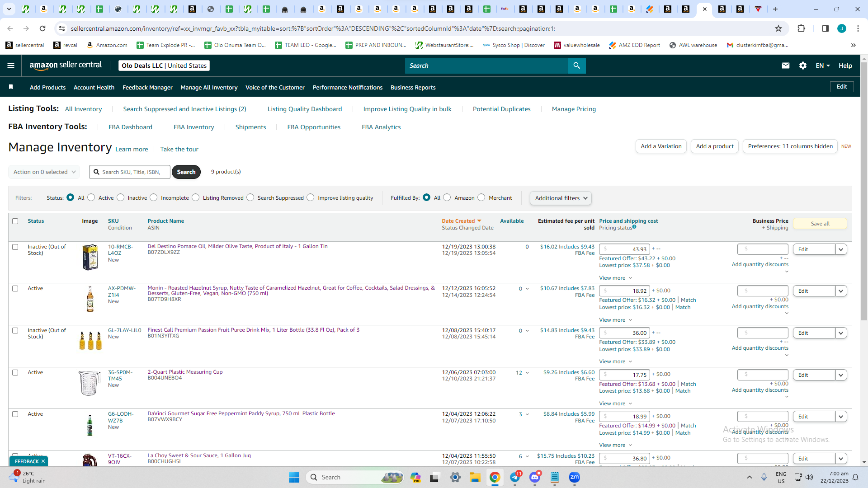The image size is (868, 488).
Task: Open Feedback Manager in the navigation bar
Action: click(147, 87)
